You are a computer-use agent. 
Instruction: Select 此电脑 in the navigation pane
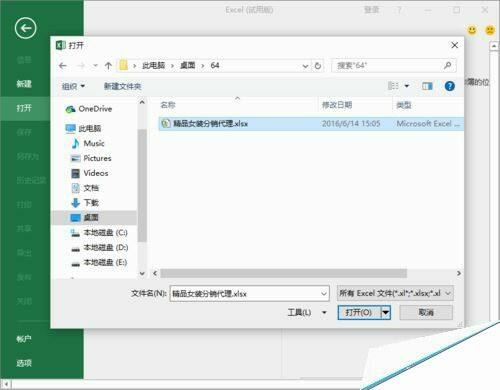[83, 128]
